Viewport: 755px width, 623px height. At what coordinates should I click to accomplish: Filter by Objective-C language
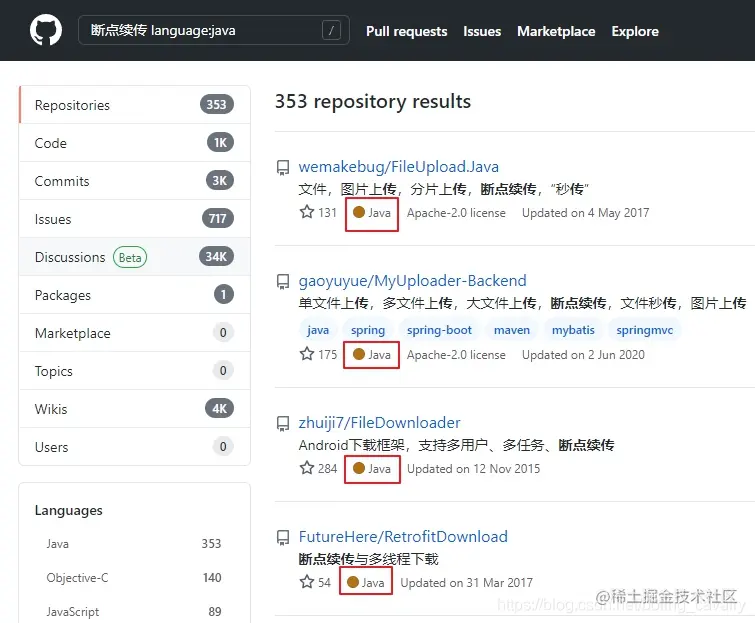[x=134, y=577]
